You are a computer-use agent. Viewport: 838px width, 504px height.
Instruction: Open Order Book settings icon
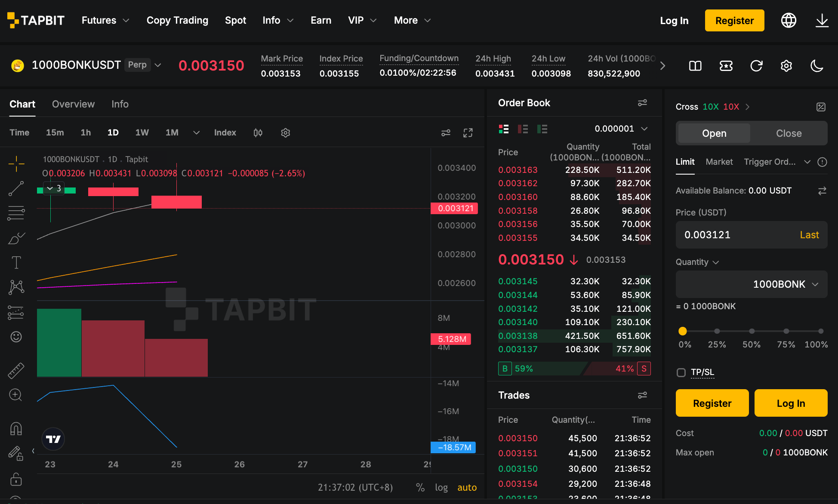pyautogui.click(x=642, y=103)
